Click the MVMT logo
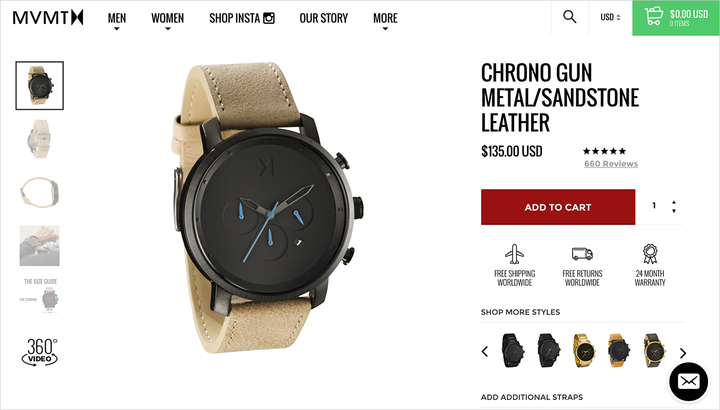 48,17
